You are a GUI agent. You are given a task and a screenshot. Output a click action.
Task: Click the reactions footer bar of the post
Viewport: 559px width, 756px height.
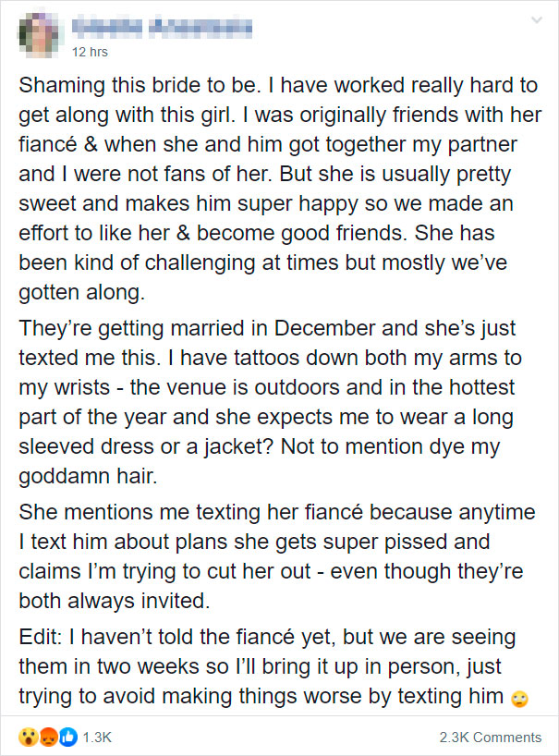277,737
